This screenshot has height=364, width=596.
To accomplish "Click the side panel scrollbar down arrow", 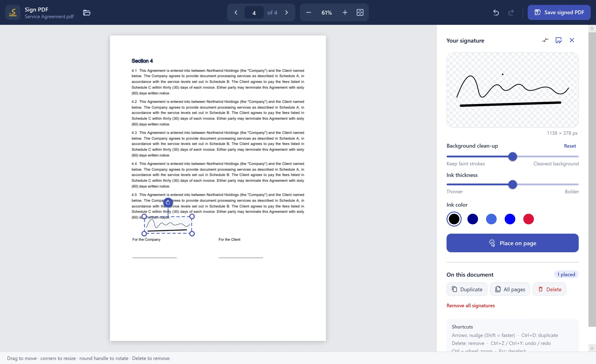I will [592, 348].
